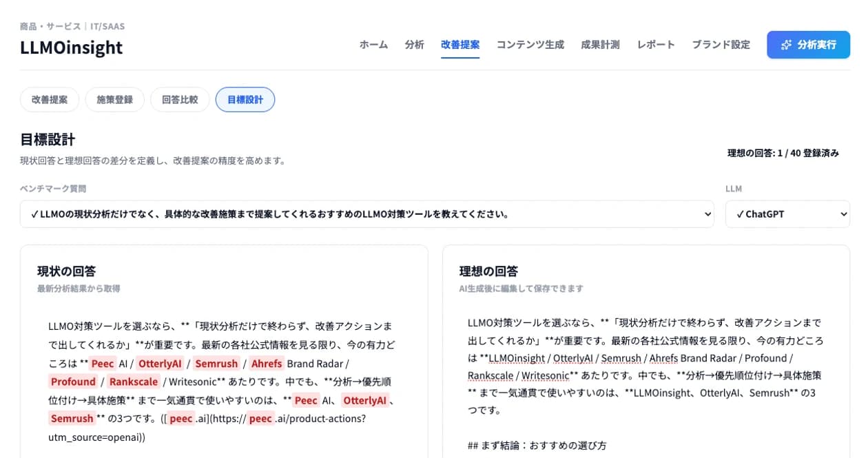
Task: Click highlighted Profound in 現状の回答
Action: (x=73, y=382)
